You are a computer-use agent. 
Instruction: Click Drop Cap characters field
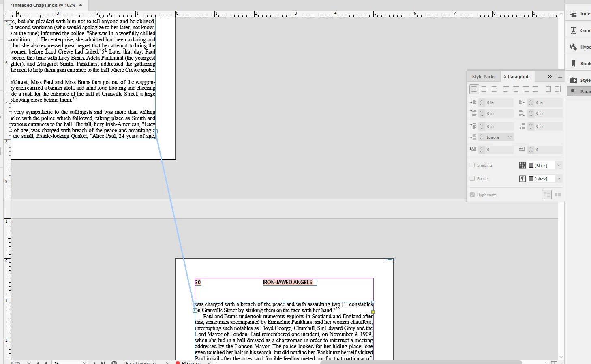coord(548,150)
